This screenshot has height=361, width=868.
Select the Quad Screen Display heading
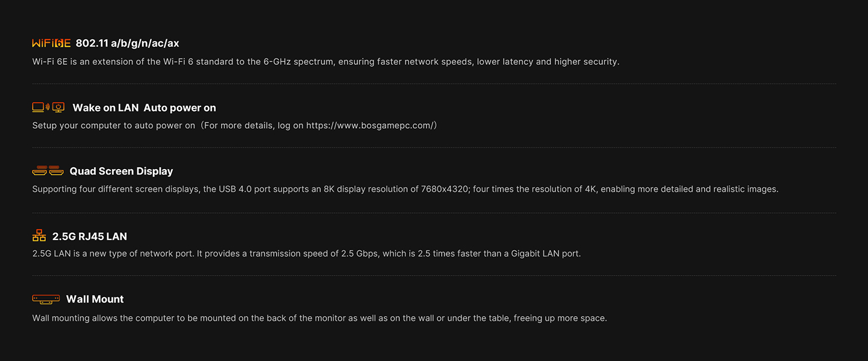pyautogui.click(x=121, y=171)
